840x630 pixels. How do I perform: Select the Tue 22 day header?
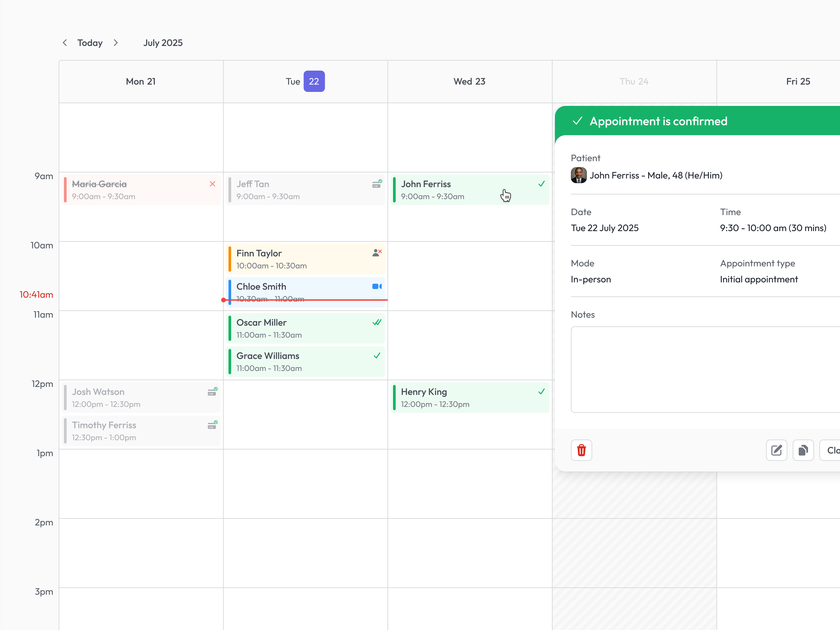tap(305, 81)
